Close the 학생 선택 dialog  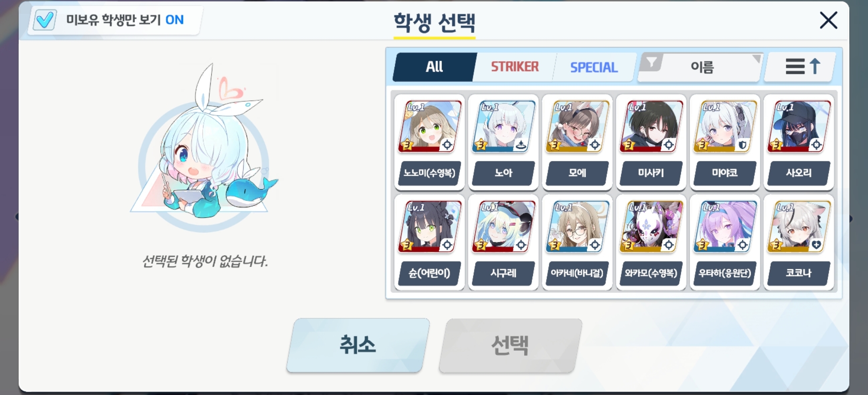pyautogui.click(x=828, y=20)
